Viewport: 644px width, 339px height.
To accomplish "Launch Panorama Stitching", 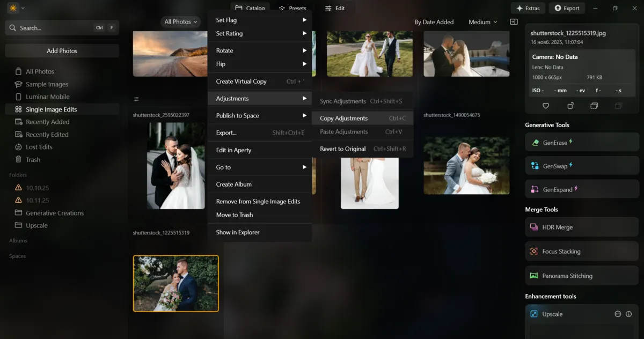I will click(x=581, y=275).
